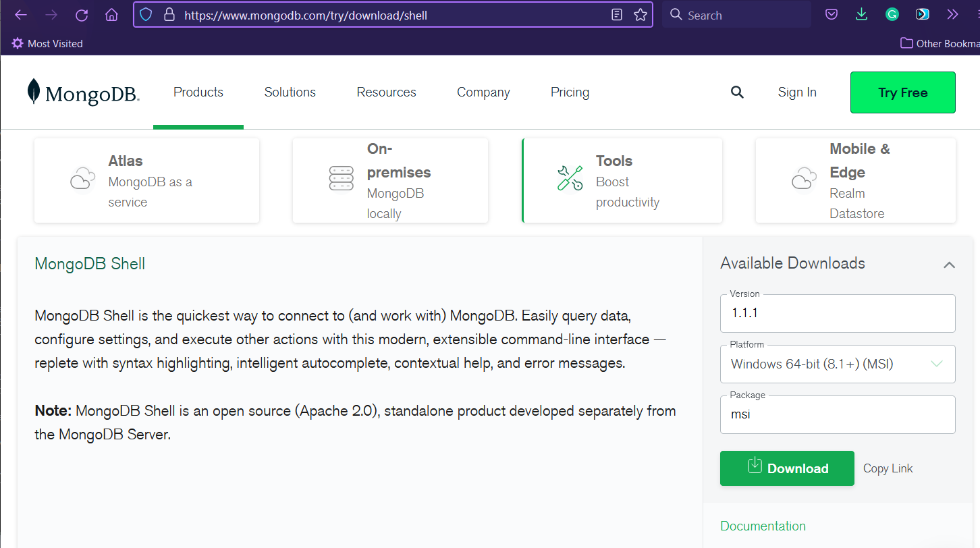980x548 pixels.
Task: Click the Atlas cloud icon
Action: 82,179
